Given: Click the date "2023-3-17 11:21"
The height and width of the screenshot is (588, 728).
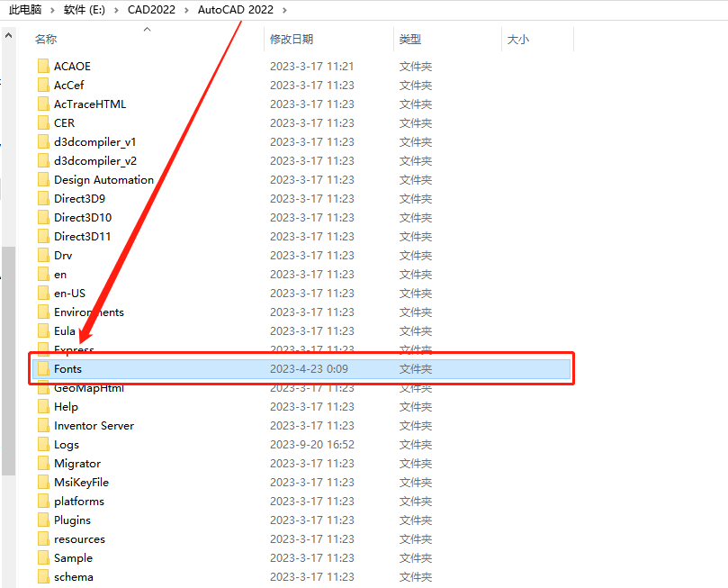Looking at the screenshot, I should point(312,66).
